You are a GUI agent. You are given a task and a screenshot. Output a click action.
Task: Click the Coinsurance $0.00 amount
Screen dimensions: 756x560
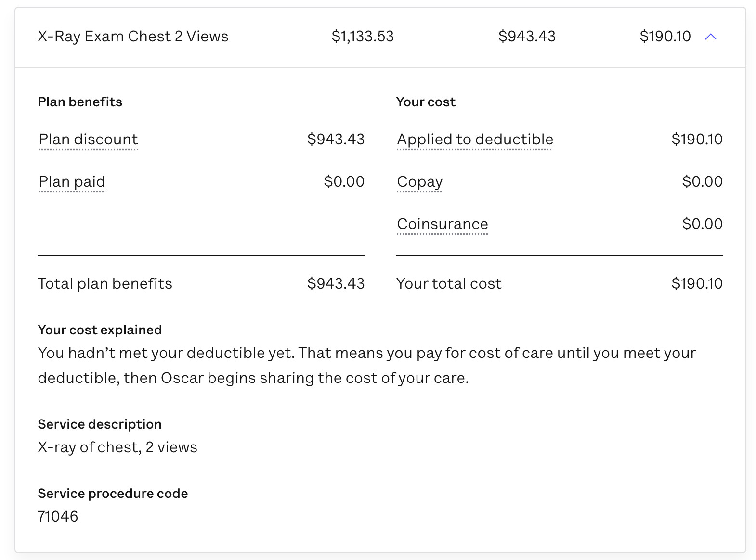[x=702, y=224]
